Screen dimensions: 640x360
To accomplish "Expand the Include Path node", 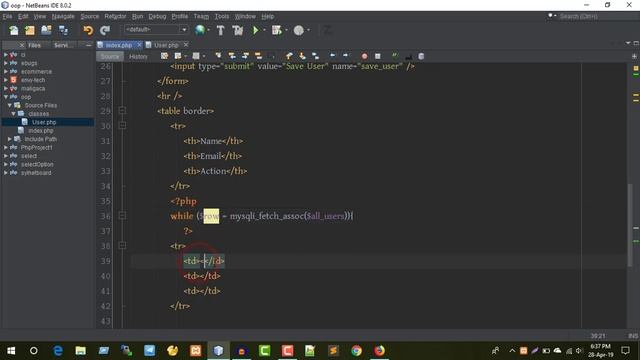I will tap(9, 139).
